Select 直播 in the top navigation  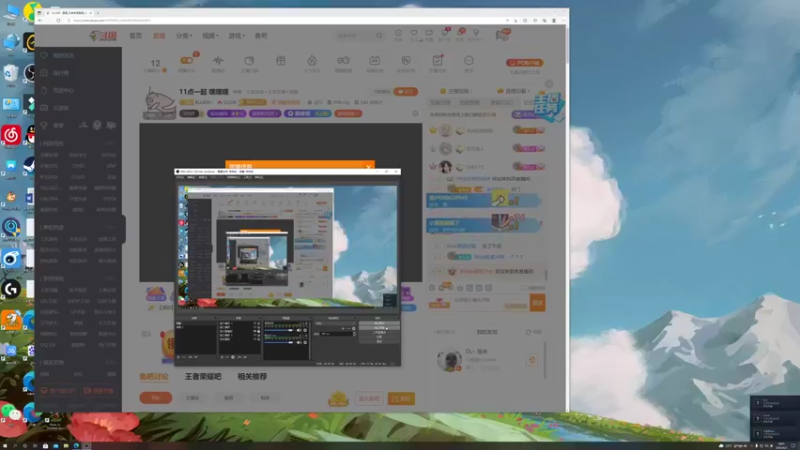[x=159, y=36]
